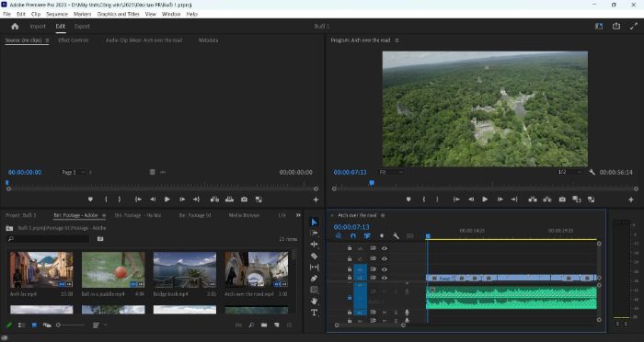Open Fit zoom level dropdown in Program monitor
644x342 pixels.
coord(391,173)
